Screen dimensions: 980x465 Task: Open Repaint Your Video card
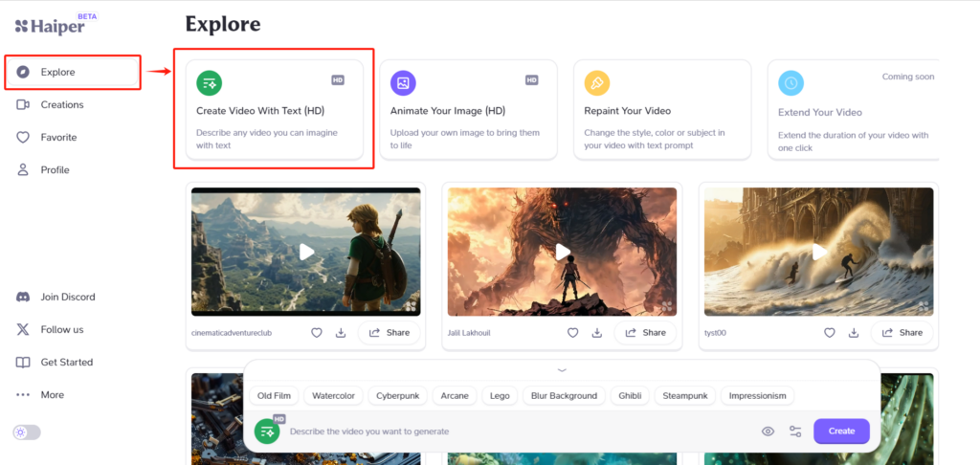pyautogui.click(x=662, y=109)
